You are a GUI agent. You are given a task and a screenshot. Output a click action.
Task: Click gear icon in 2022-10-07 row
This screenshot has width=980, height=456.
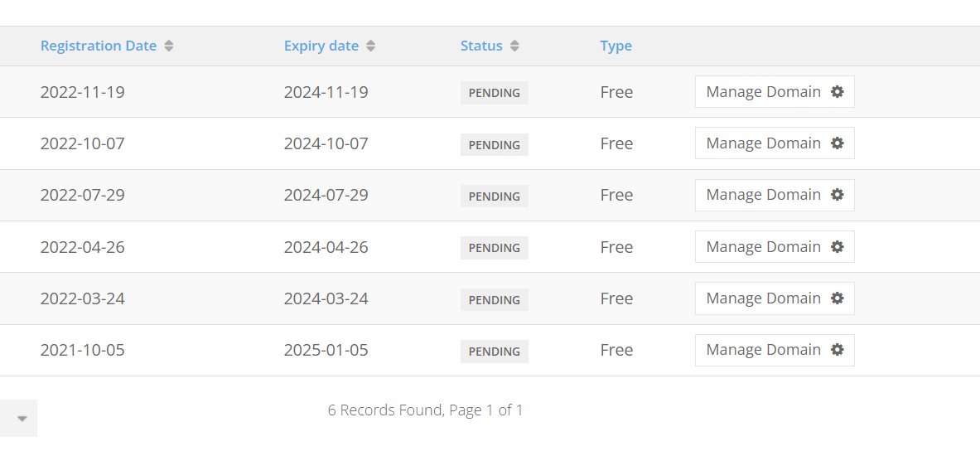coord(837,143)
